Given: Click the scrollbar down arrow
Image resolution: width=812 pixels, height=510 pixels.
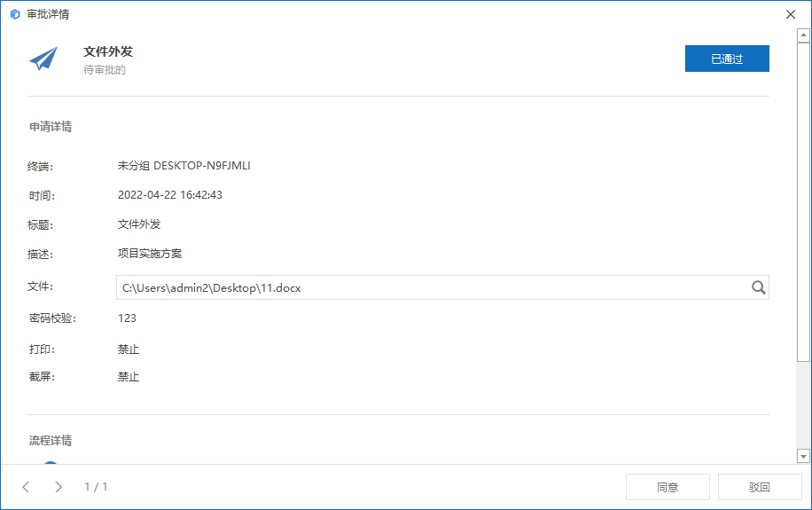Looking at the screenshot, I should [x=803, y=456].
